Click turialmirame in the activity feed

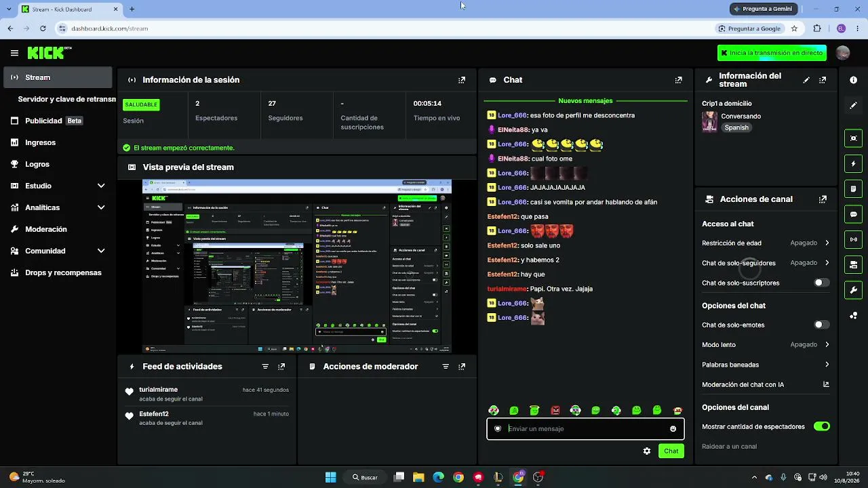(159, 390)
